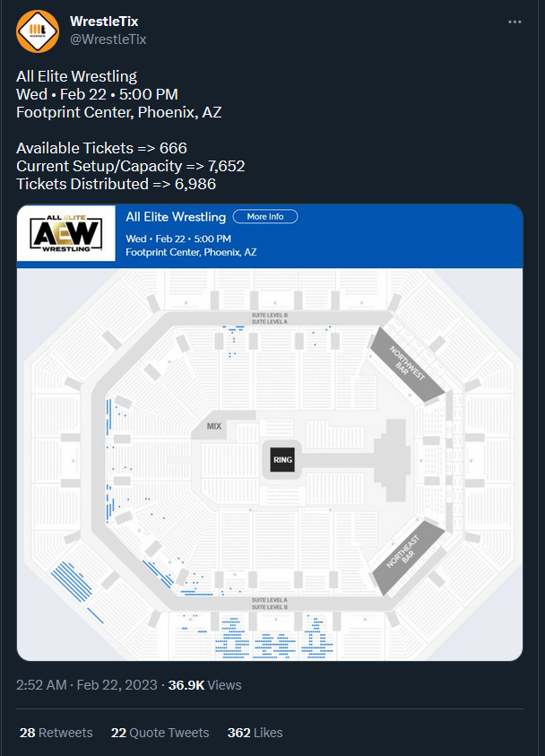
Task: Click the tweet timestamp 2:52 AM Feb 22, 2023
Action: pyautogui.click(x=85, y=685)
